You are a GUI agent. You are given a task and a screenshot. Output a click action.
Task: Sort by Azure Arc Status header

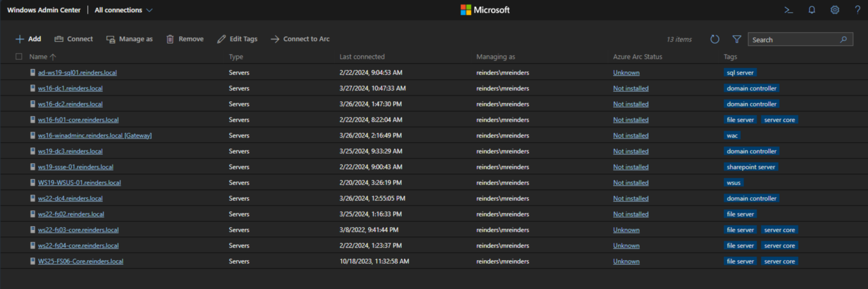pyautogui.click(x=637, y=57)
